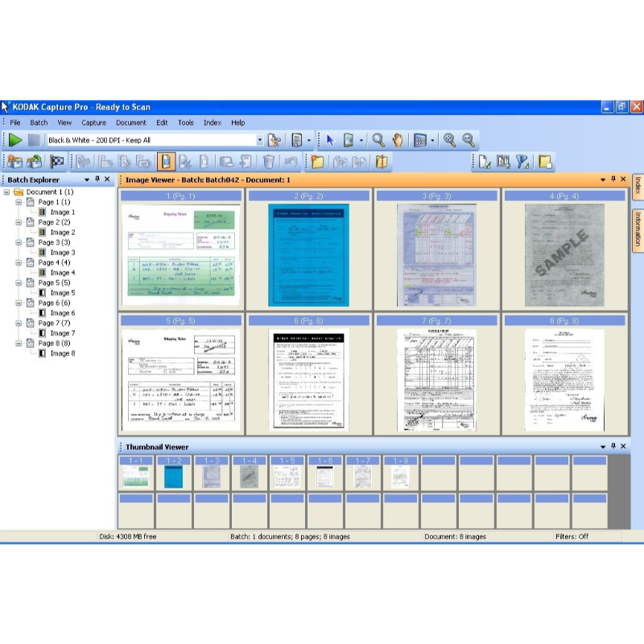Click the trash can Delete icon
This screenshot has width=644, height=644.
click(269, 162)
